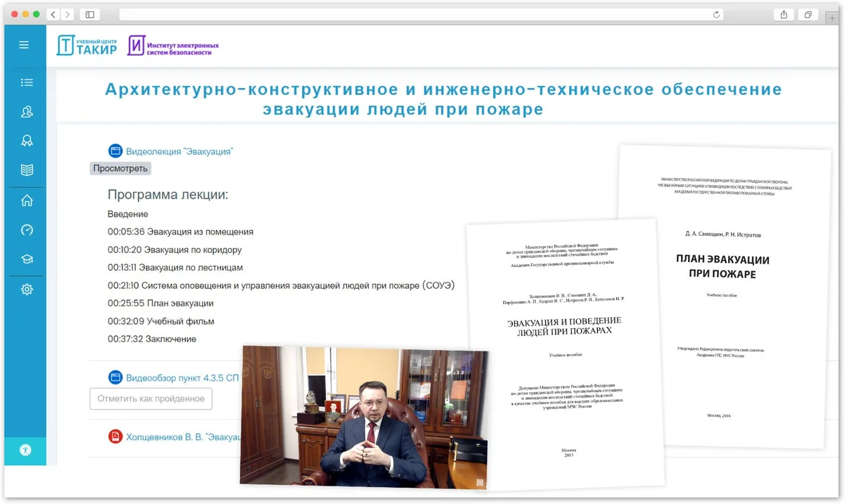Open Холщевников В. В. "Эвакуация" document link
845x504 pixels.
pyautogui.click(x=183, y=437)
